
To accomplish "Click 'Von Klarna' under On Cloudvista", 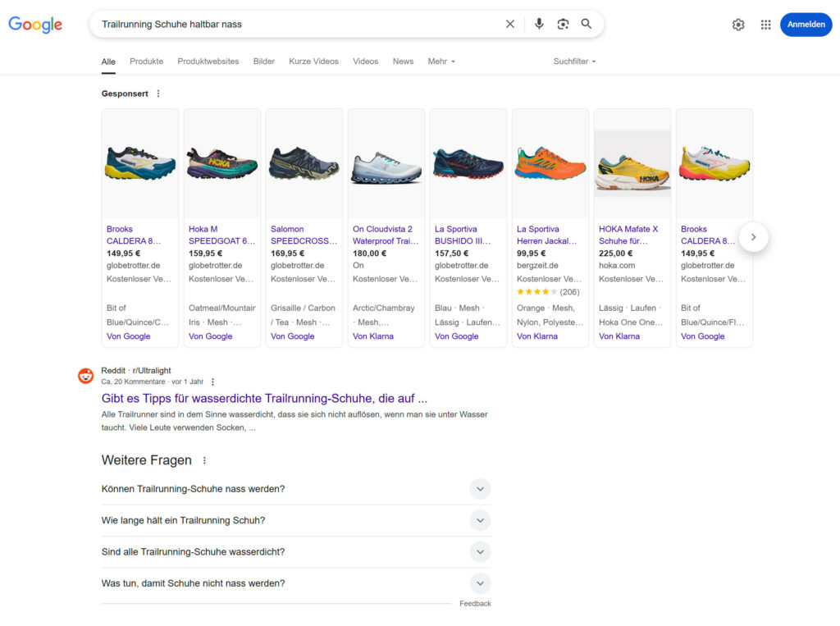I will click(373, 336).
